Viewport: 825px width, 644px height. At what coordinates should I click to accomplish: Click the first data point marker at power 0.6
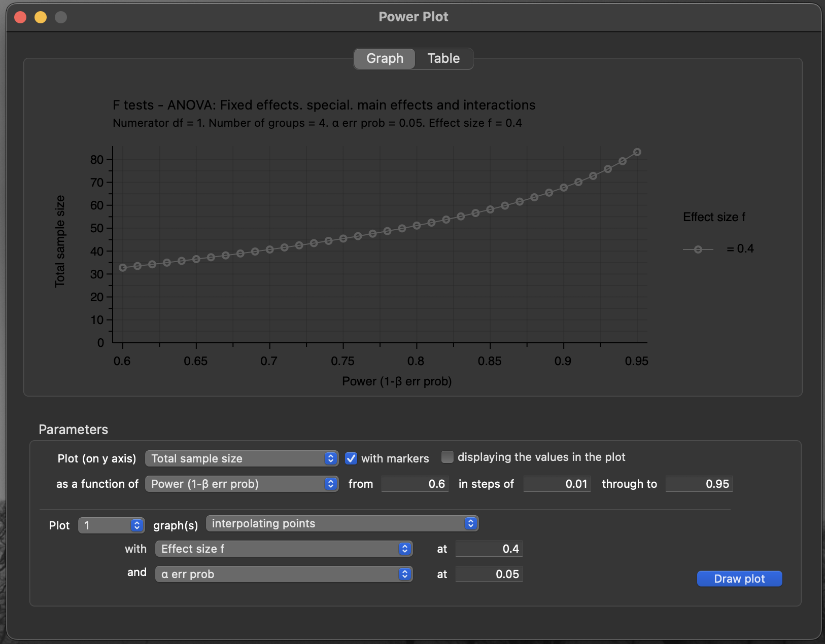(123, 267)
